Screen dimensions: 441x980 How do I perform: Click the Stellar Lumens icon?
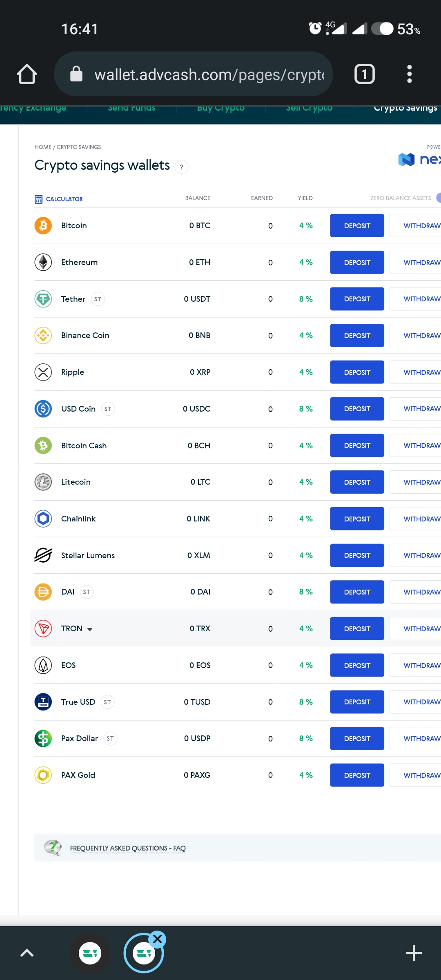pos(43,555)
